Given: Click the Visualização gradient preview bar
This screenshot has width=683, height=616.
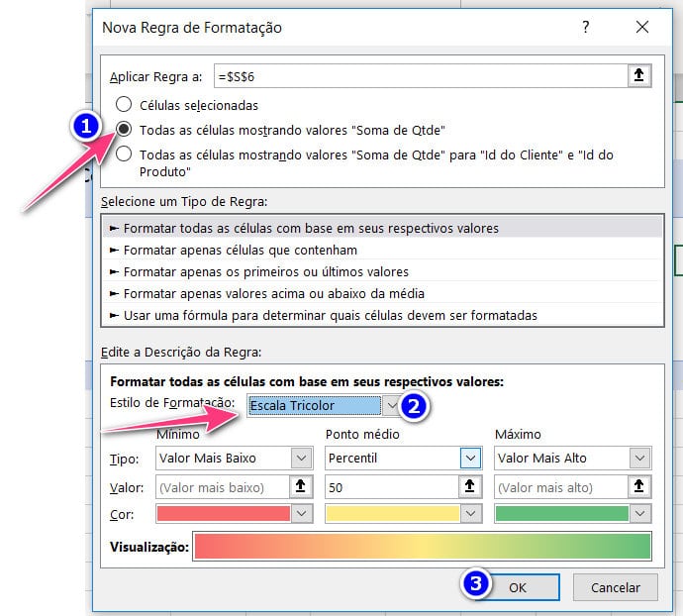Looking at the screenshot, I should click(423, 546).
